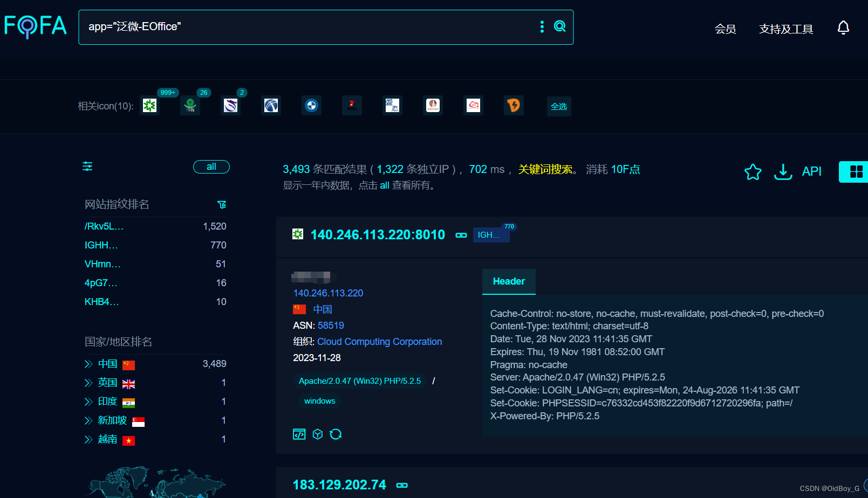Click the 关键词搜索 link
The image size is (868, 498).
(545, 169)
